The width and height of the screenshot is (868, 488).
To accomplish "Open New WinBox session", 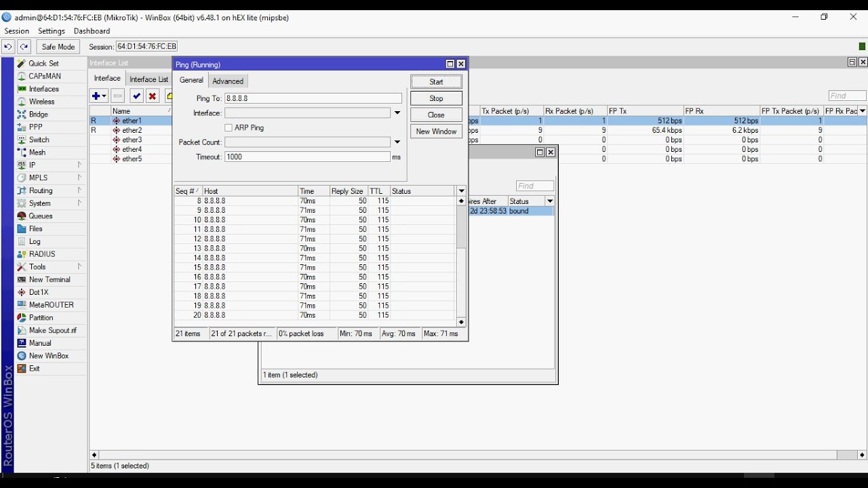I will tap(49, 356).
